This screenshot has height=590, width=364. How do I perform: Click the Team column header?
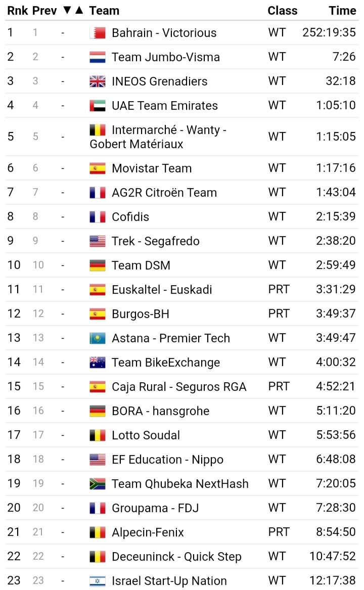[104, 11]
